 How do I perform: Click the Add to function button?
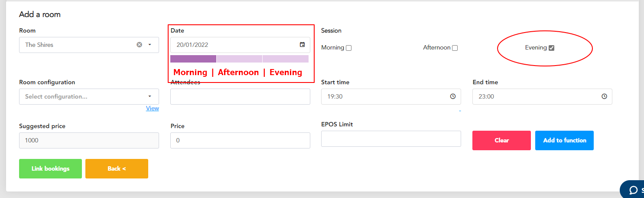[x=564, y=140]
